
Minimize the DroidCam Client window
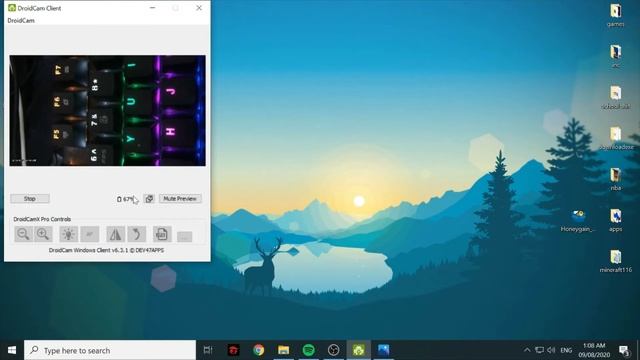(153, 8)
